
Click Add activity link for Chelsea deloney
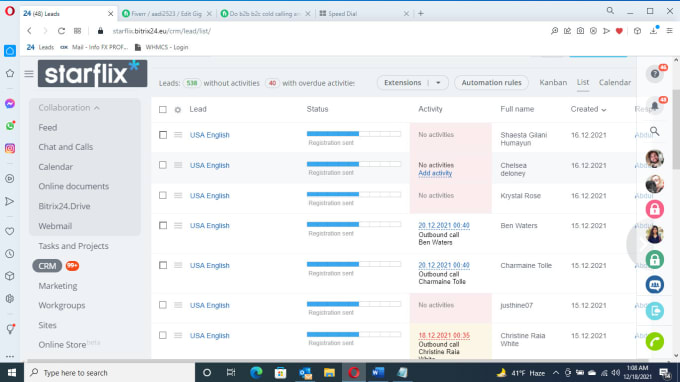click(x=435, y=173)
